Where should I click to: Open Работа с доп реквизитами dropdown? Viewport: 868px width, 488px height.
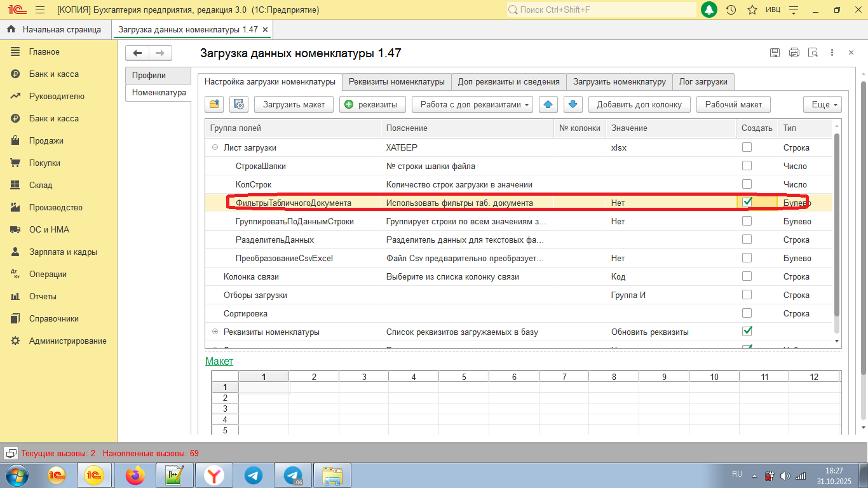472,104
